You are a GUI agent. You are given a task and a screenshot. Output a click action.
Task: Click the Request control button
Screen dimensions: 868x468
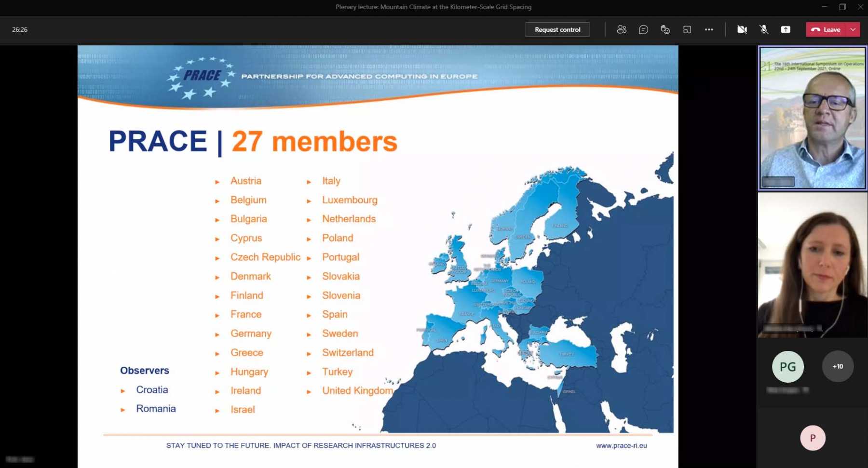[x=557, y=29]
